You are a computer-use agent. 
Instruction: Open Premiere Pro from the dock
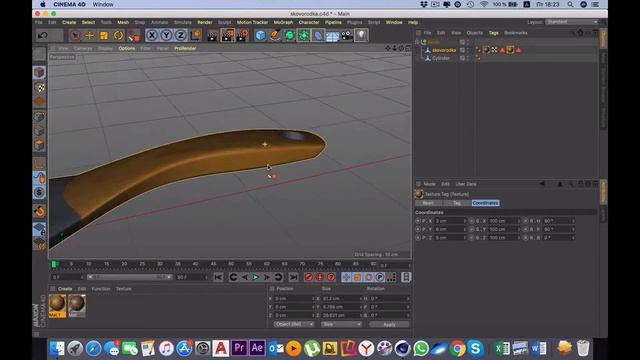pyautogui.click(x=239, y=348)
